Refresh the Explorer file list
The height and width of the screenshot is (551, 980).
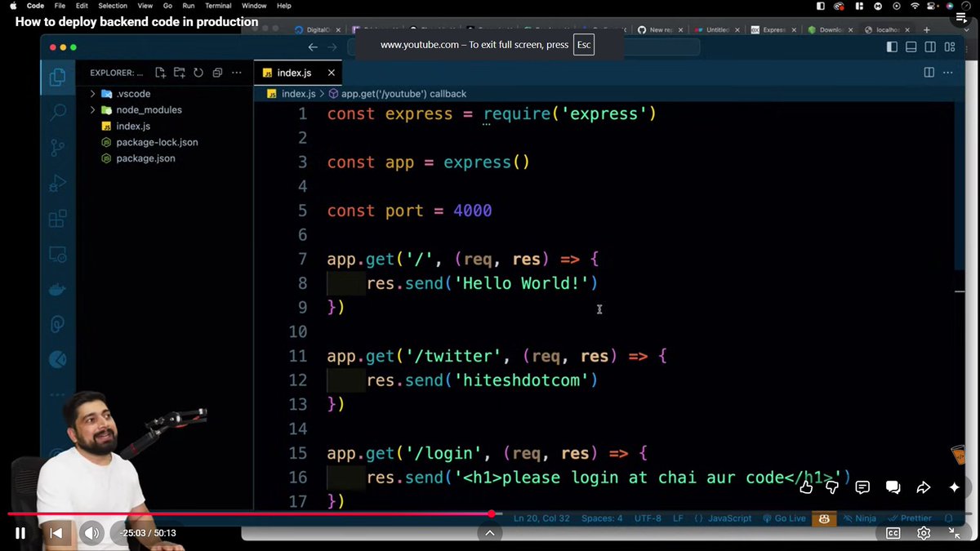coord(198,73)
